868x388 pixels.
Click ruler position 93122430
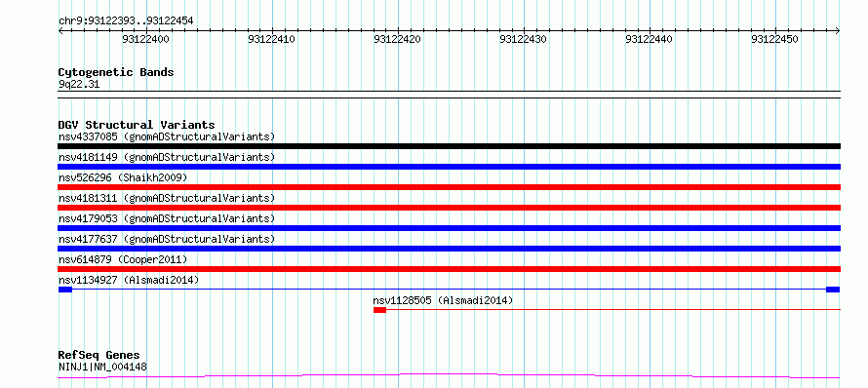point(523,39)
